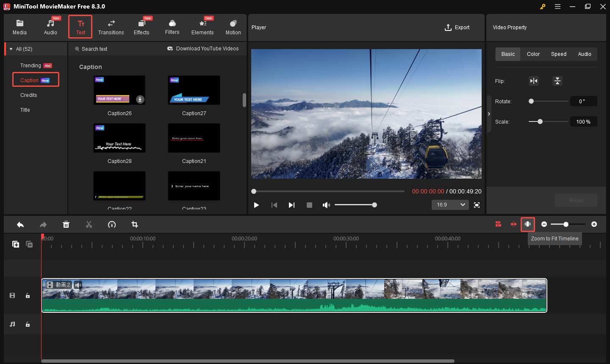Viewport: 610px width, 364px height.
Task: Flip the video vertically
Action: (557, 81)
